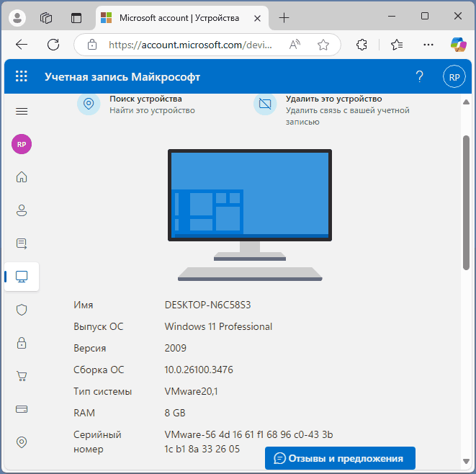Viewport: 476px width, 474px height.
Task: Open RP account manager in header
Action: (454, 76)
